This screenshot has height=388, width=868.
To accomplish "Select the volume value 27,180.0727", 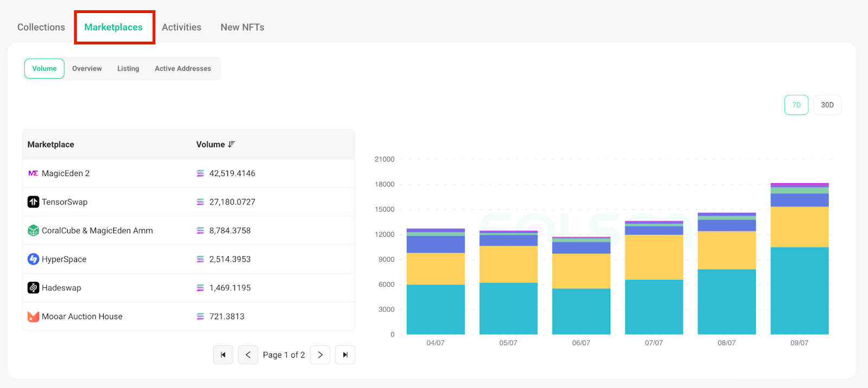I will (x=232, y=202).
